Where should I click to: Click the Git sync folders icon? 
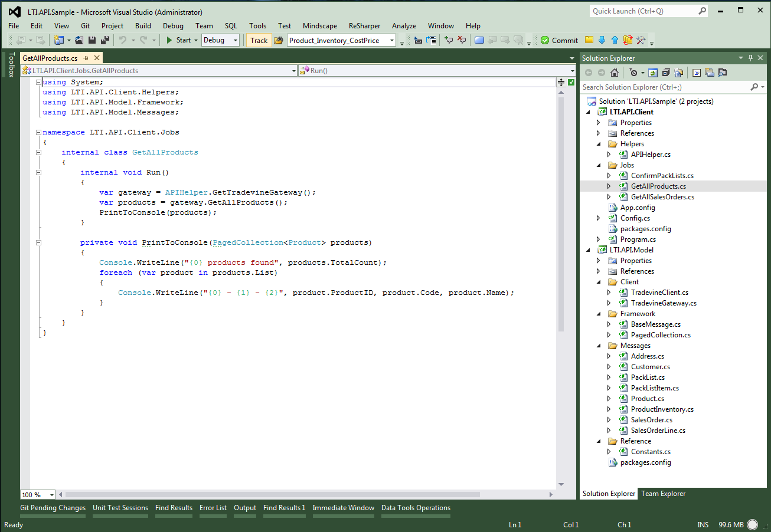[628, 40]
